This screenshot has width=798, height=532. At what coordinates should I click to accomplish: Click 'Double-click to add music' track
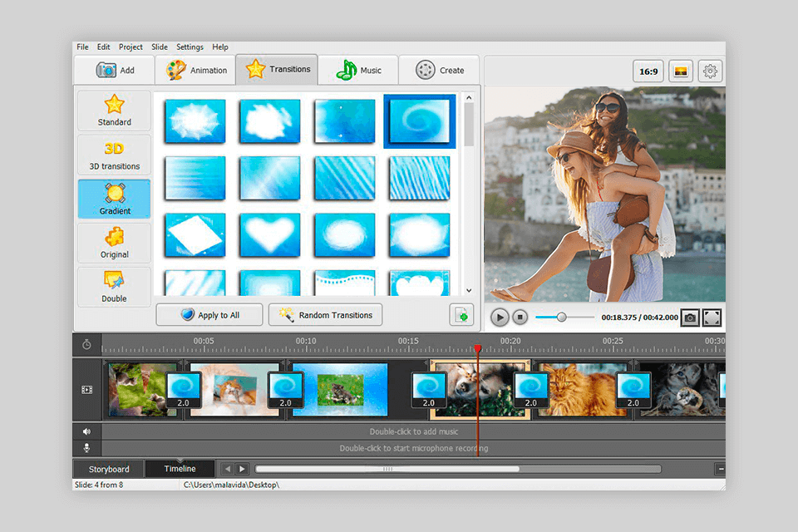[414, 431]
